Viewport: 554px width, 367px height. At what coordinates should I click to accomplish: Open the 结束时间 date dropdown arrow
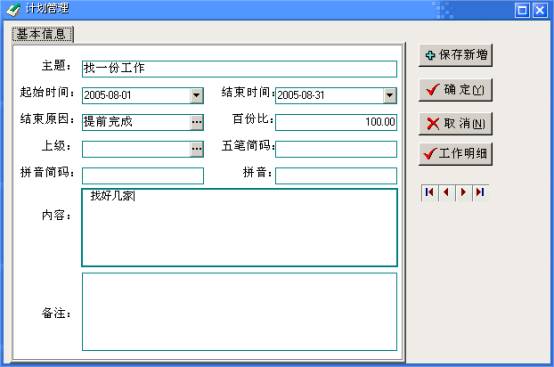390,95
